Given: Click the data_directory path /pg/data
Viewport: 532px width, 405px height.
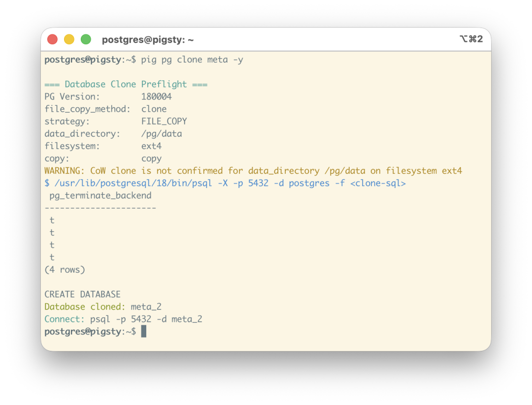Looking at the screenshot, I should (x=162, y=134).
